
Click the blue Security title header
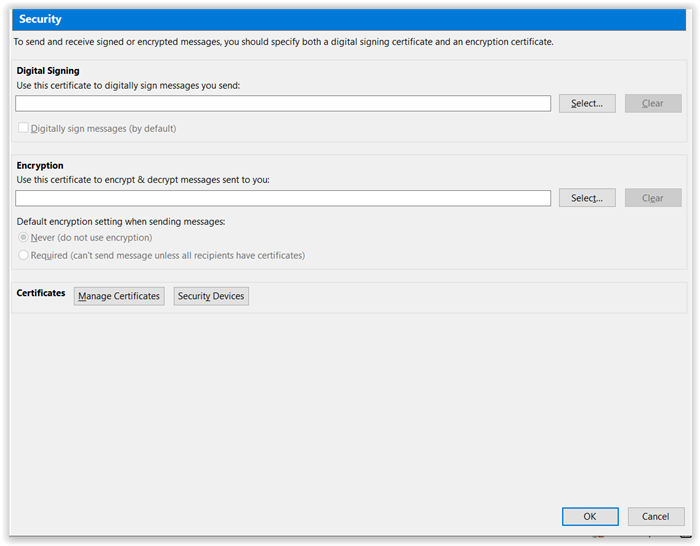(x=349, y=19)
